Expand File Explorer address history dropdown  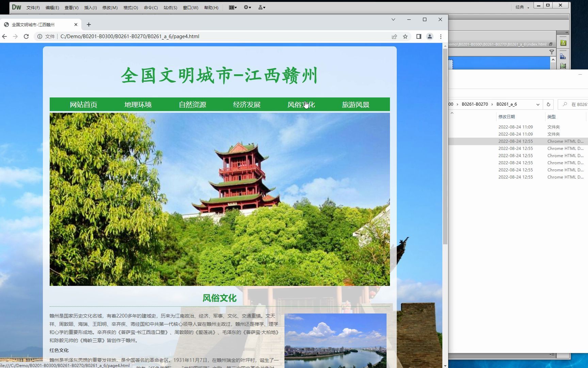coord(538,104)
